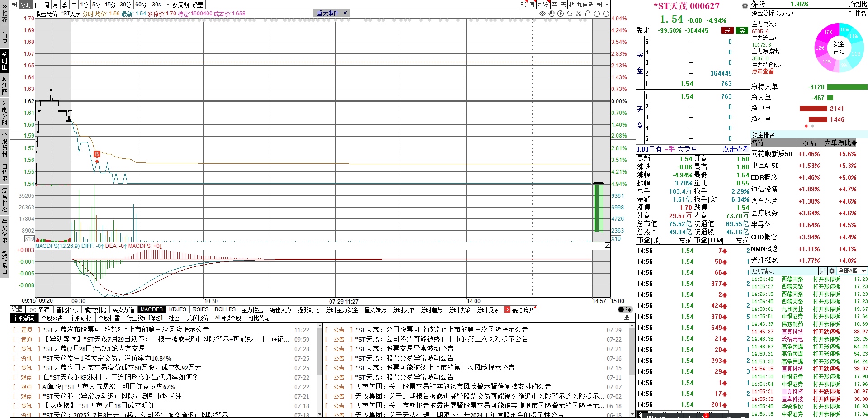Switch to the 5分 period tab
This screenshot has width=868, height=418.
click(x=96, y=5)
